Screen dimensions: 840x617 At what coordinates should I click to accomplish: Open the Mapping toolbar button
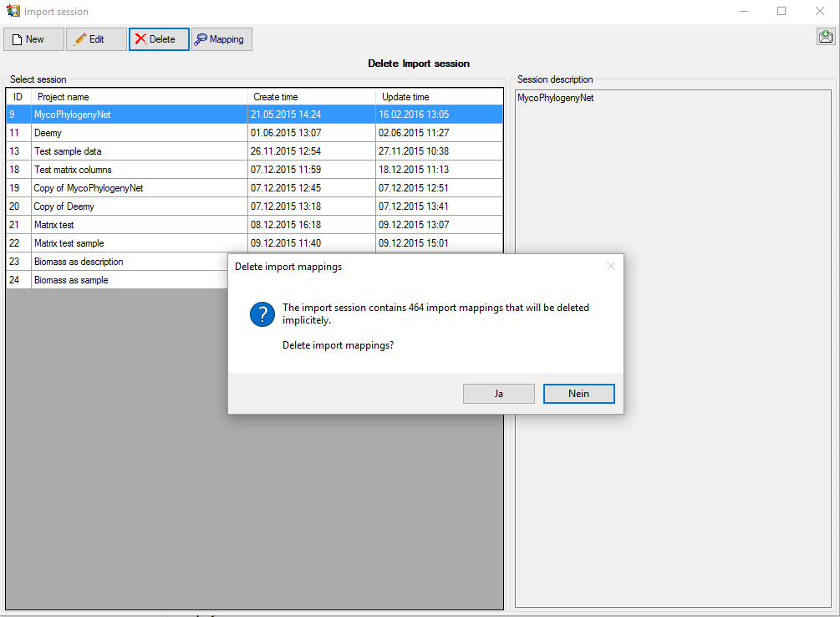[x=221, y=39]
